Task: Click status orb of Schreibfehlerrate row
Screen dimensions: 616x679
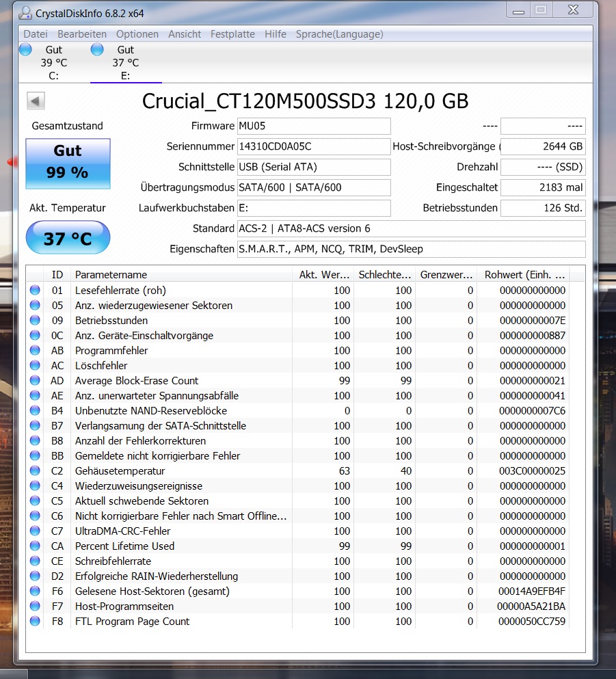Action: coord(35,561)
